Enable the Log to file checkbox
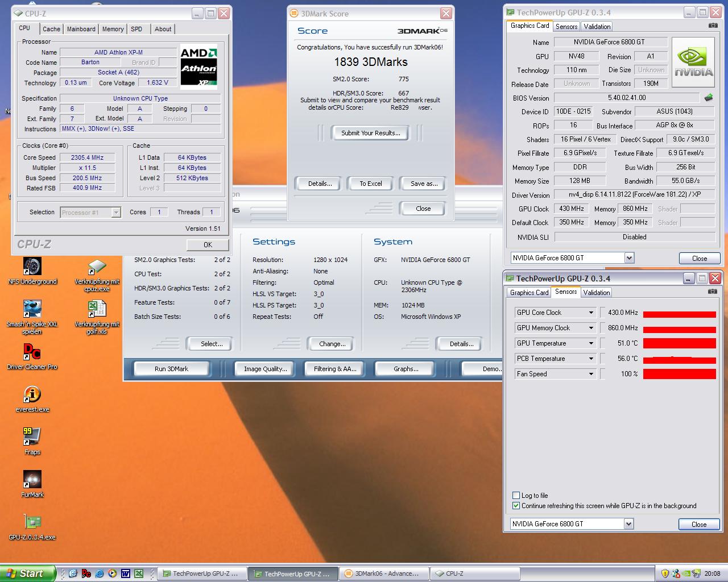Image resolution: width=728 pixels, height=582 pixels. pos(516,495)
